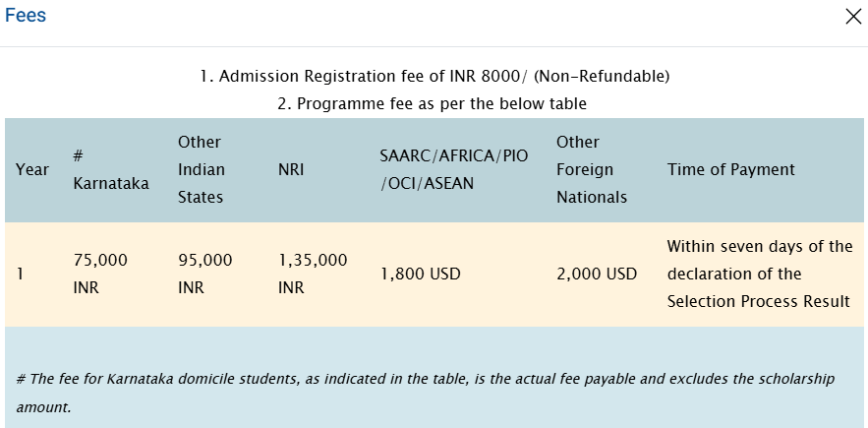Click the SAARC/AFRICA/PIO/OCI/ASEAN column header
Screen dimensions: 868x428
point(454,169)
